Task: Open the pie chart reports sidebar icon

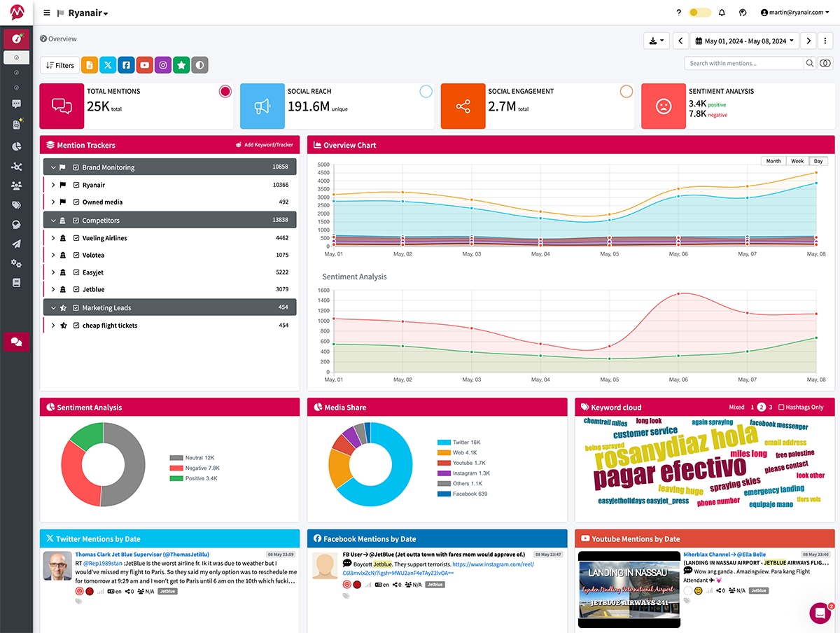Action: pos(16,146)
